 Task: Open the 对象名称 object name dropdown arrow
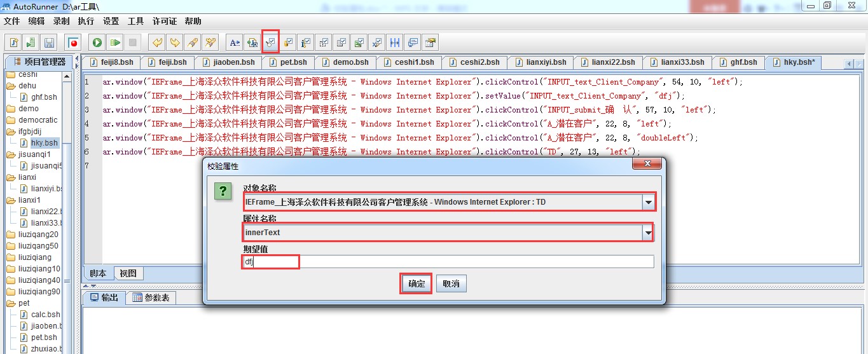point(648,202)
